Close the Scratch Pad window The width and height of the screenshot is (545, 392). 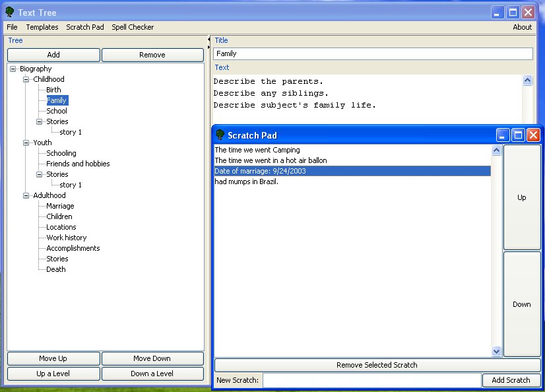pos(534,135)
